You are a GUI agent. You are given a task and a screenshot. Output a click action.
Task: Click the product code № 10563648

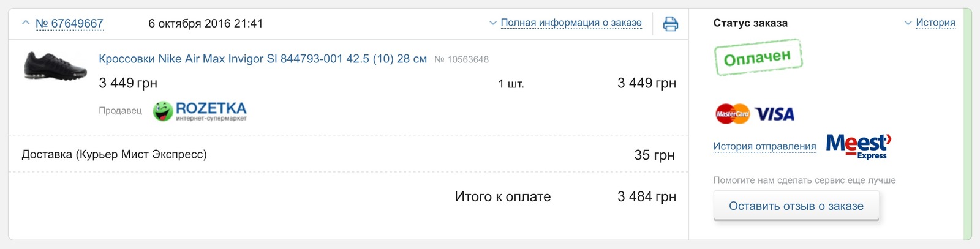coord(461,59)
